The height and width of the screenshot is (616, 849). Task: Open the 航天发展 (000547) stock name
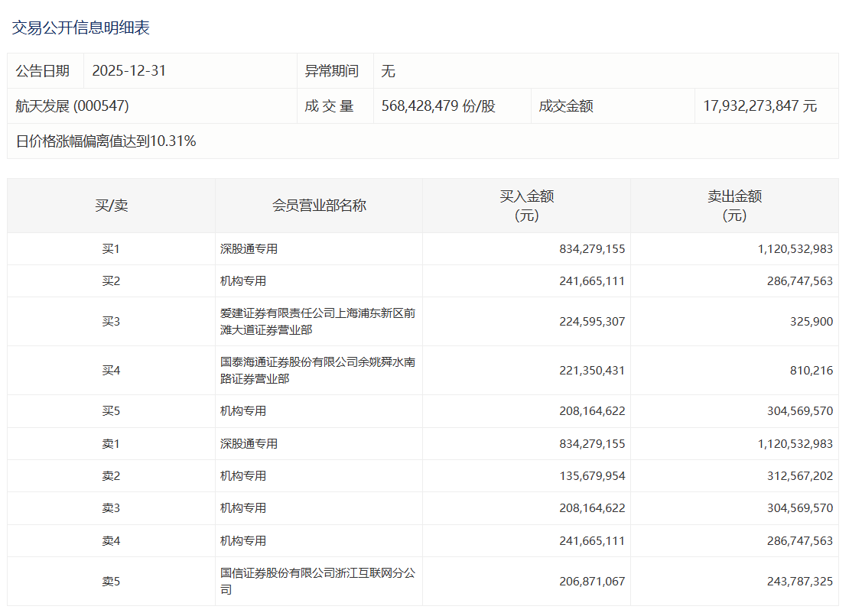coord(72,106)
